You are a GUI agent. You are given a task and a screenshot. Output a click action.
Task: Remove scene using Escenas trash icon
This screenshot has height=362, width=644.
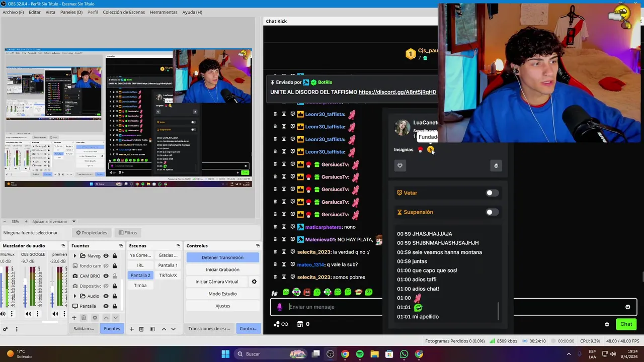click(x=141, y=329)
